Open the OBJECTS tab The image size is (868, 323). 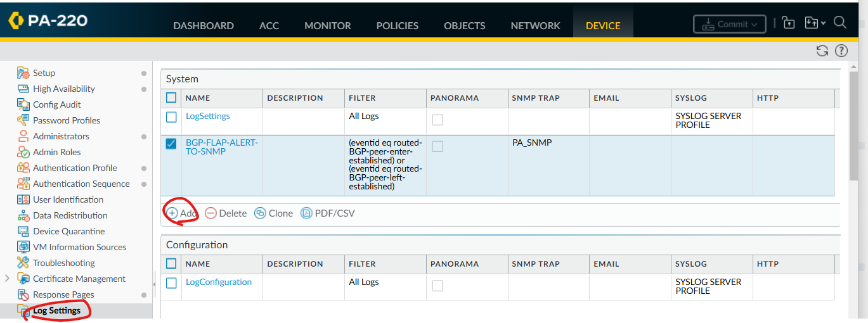pos(465,26)
